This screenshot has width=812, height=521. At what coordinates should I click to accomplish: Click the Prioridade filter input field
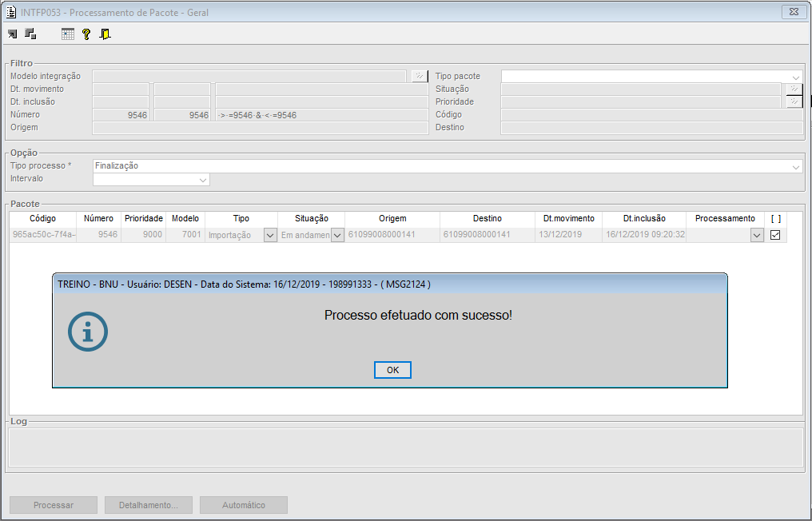(641, 102)
